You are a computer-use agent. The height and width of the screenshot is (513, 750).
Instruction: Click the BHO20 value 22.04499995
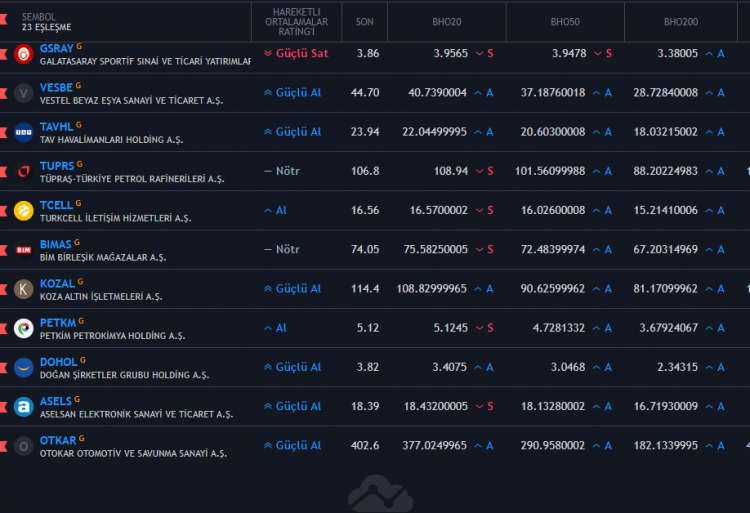point(434,132)
